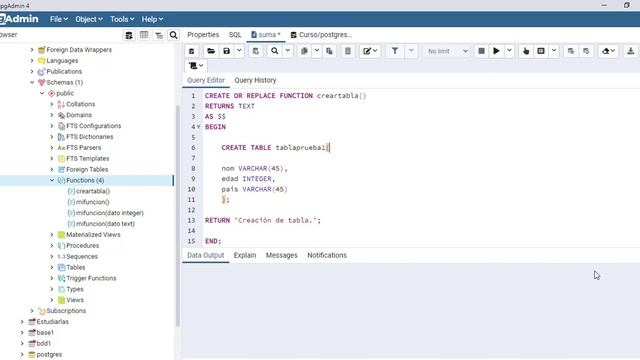Open the Clear eraser dropdown
The width and height of the screenshot is (640, 360).
608,51
